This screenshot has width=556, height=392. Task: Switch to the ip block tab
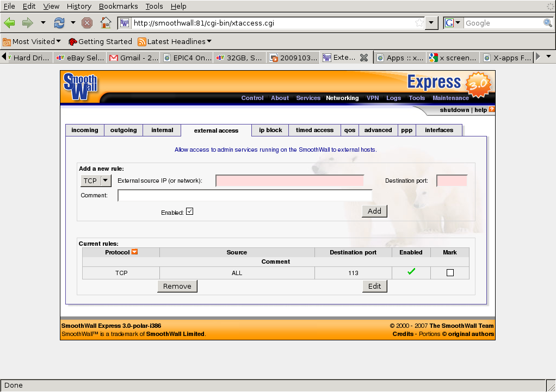(270, 130)
